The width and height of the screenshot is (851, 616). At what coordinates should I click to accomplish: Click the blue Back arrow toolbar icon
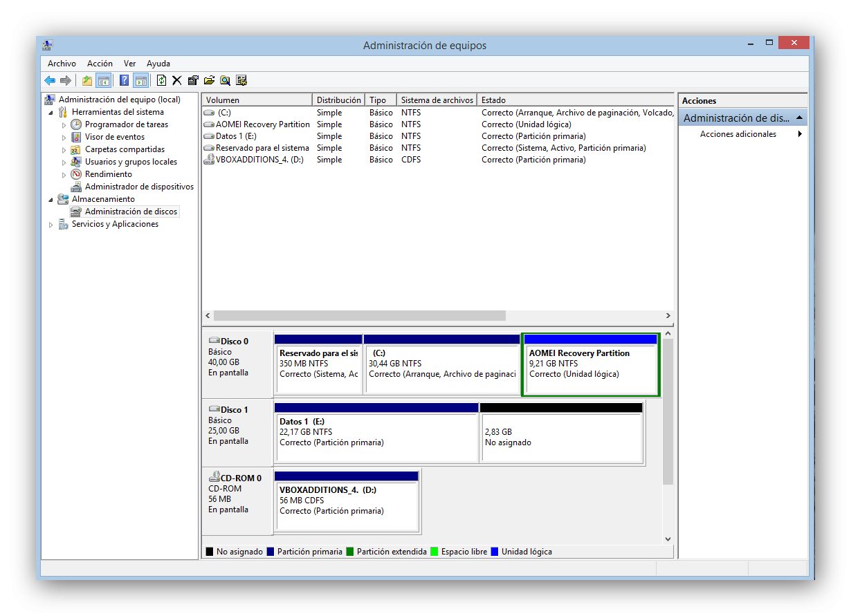(x=50, y=80)
